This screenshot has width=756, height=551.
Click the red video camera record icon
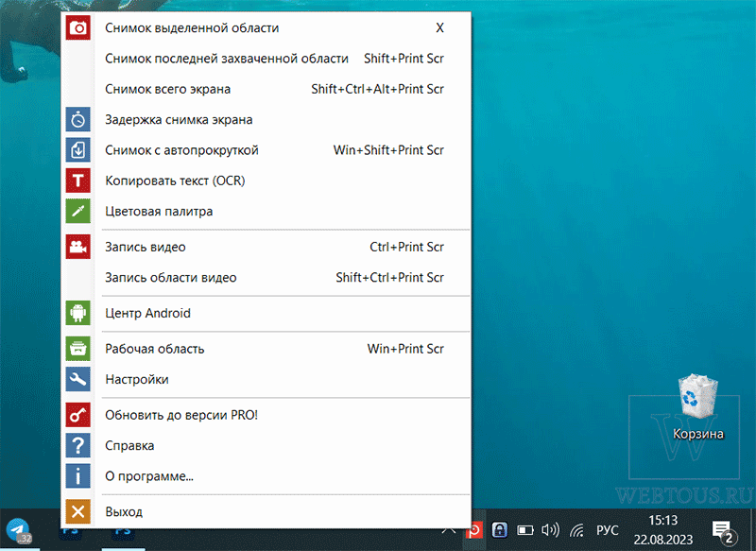78,247
